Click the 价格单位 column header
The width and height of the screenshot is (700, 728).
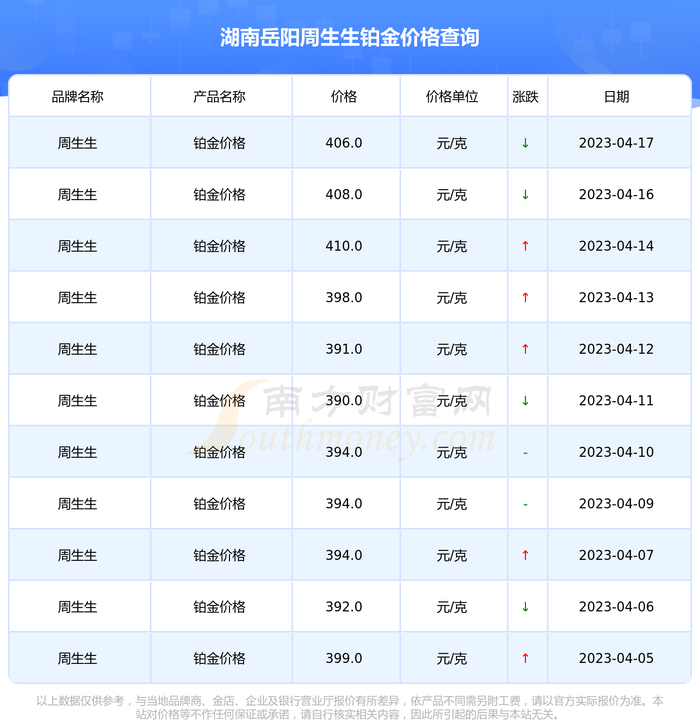pos(452,97)
